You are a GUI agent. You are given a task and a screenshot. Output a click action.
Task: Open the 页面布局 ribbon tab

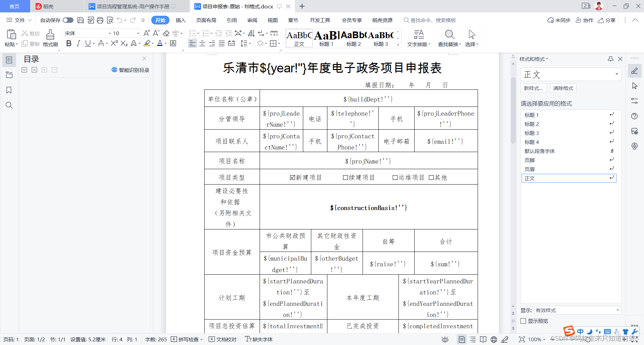coord(206,20)
